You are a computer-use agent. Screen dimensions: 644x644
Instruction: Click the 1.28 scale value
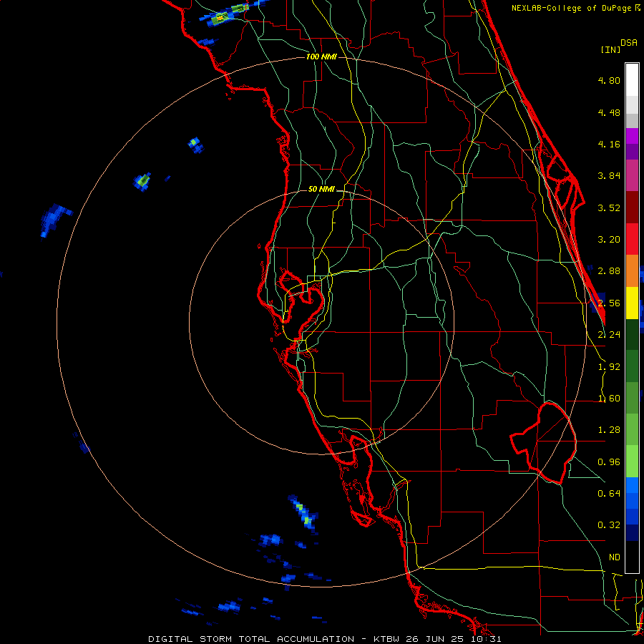609,429
